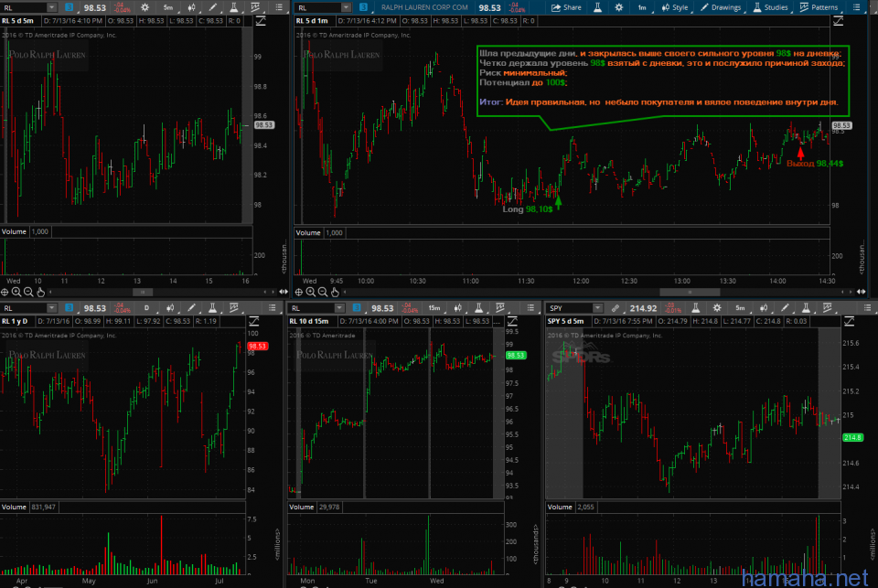Open list menu icon on main chart toolbar

click(x=856, y=7)
